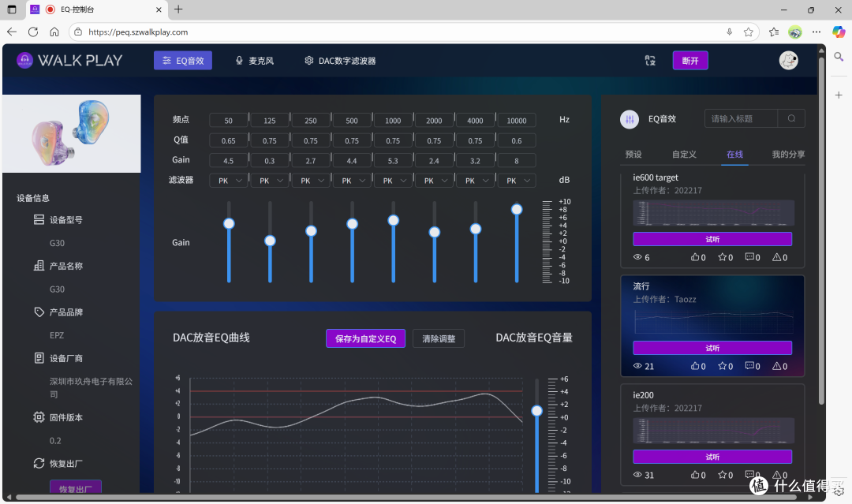The height and width of the screenshot is (504, 852).
Task: Click the browser home button
Action: click(54, 32)
